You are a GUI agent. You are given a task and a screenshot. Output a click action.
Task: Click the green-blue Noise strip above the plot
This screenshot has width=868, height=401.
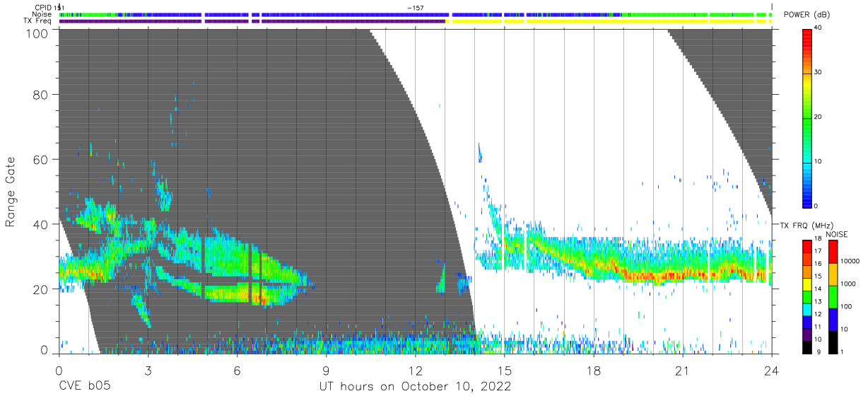(x=416, y=14)
